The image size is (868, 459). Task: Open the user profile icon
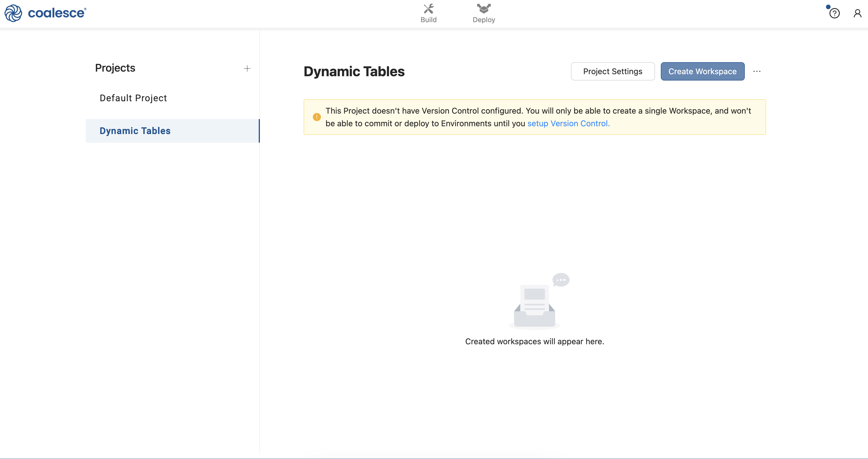pos(857,14)
